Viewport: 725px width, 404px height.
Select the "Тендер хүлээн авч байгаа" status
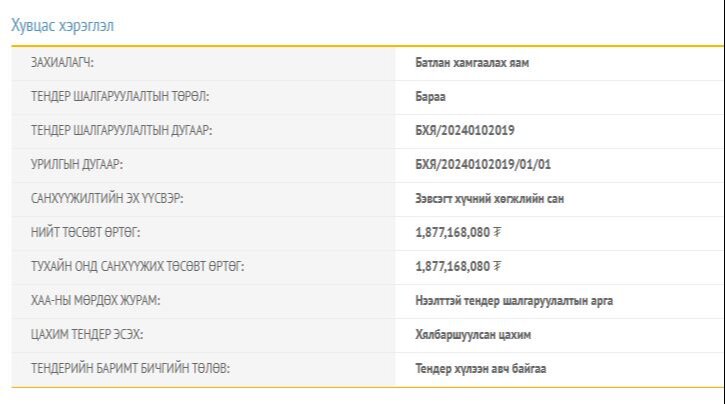click(481, 369)
